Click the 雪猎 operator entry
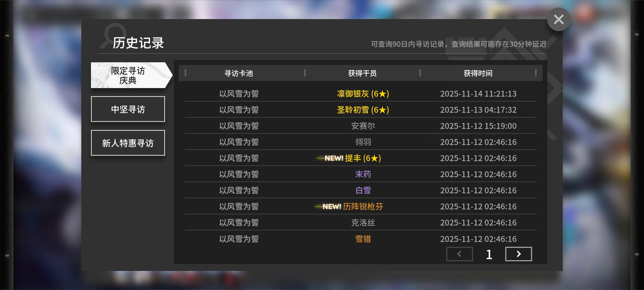This screenshot has width=644, height=290. tap(363, 239)
